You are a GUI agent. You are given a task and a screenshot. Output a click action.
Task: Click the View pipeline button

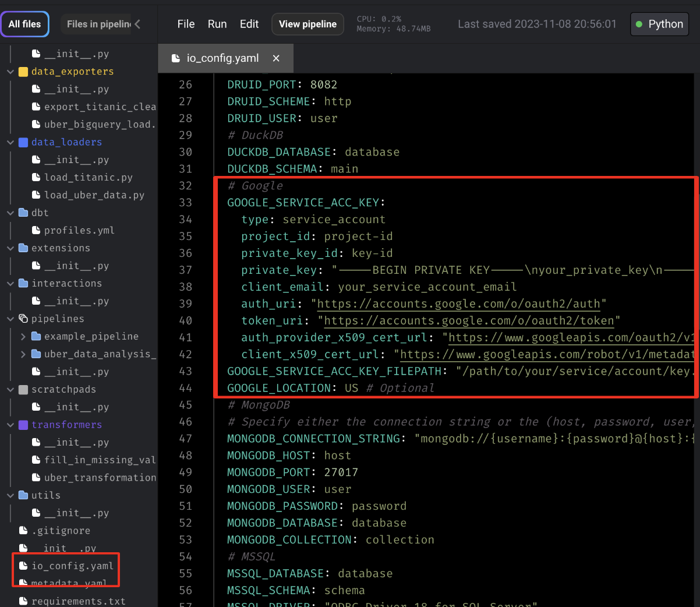tap(307, 24)
